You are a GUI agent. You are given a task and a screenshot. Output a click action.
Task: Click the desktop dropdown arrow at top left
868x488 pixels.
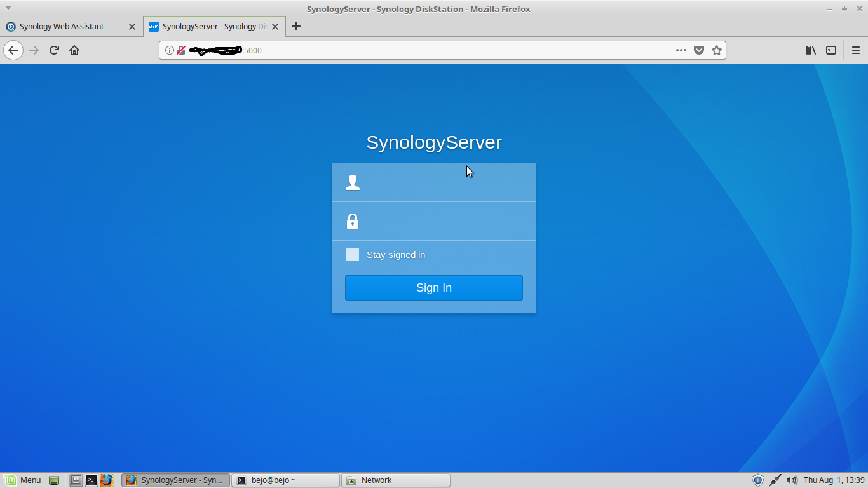pyautogui.click(x=7, y=7)
